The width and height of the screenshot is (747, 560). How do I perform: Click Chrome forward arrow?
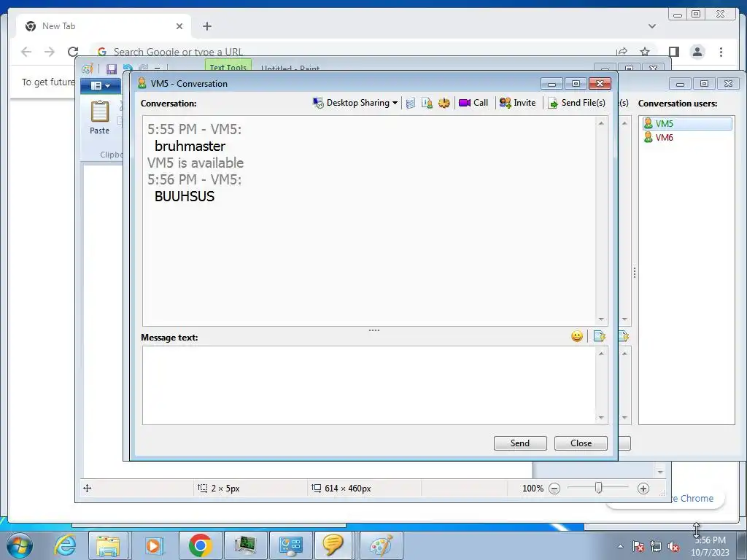50,52
